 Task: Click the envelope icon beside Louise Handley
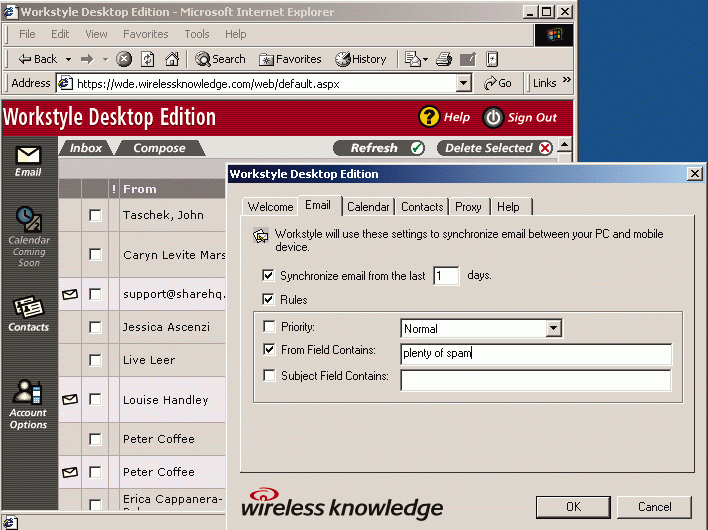coord(70,399)
